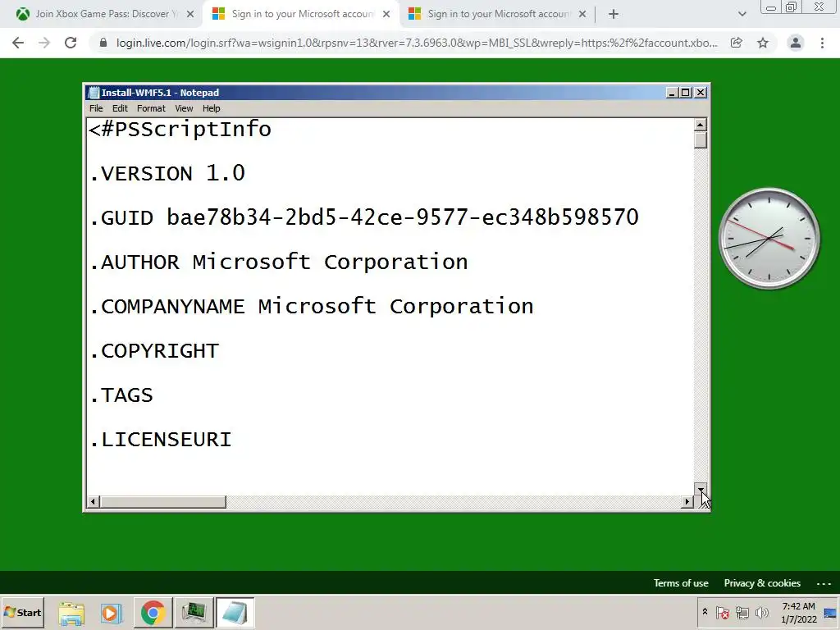840x630 pixels.
Task: Click Notepad horizontal scroll right arrow
Action: click(x=687, y=502)
